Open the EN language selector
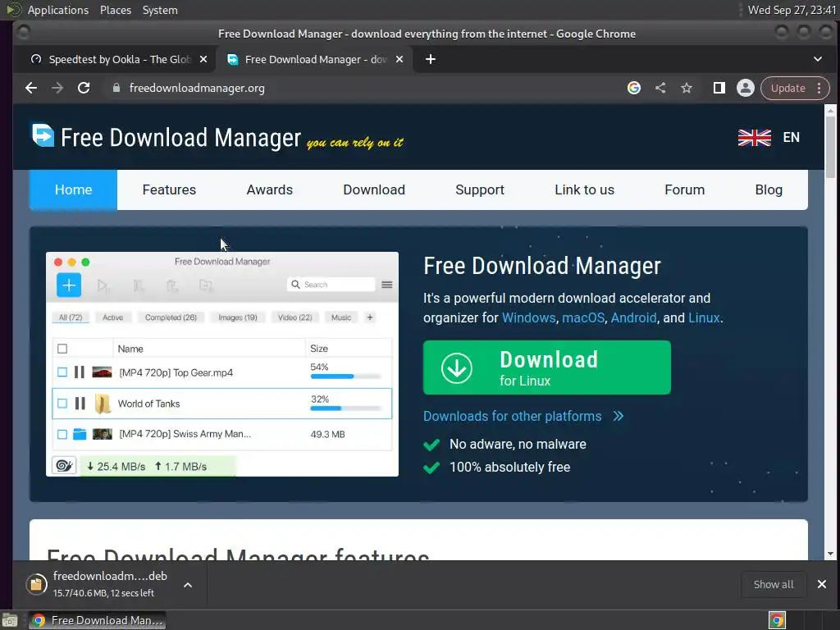Screen dimensions: 840x630 [792, 138]
